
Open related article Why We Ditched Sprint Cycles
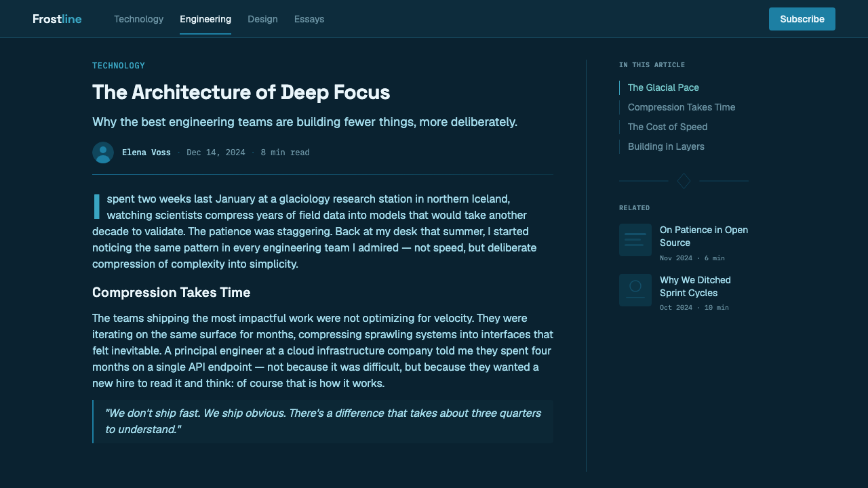[695, 287]
